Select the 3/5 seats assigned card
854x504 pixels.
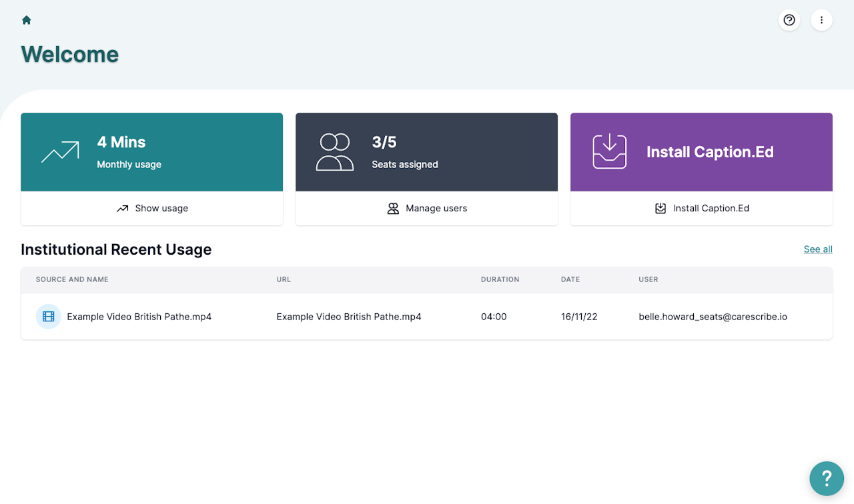click(x=427, y=152)
